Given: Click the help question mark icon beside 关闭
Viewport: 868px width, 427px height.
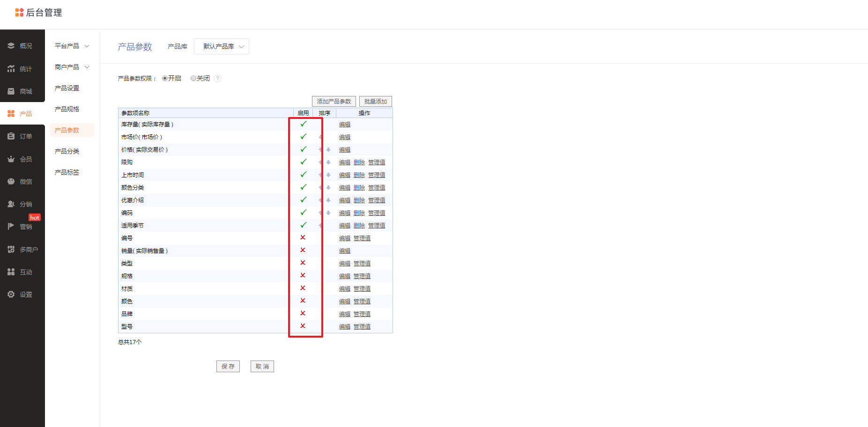Looking at the screenshot, I should click(217, 79).
